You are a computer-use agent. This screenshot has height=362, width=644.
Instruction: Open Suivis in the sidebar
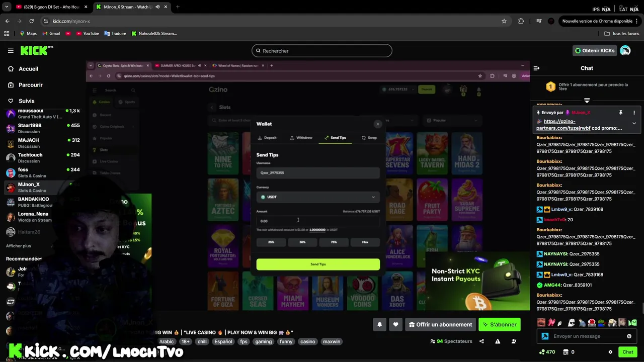(26, 101)
